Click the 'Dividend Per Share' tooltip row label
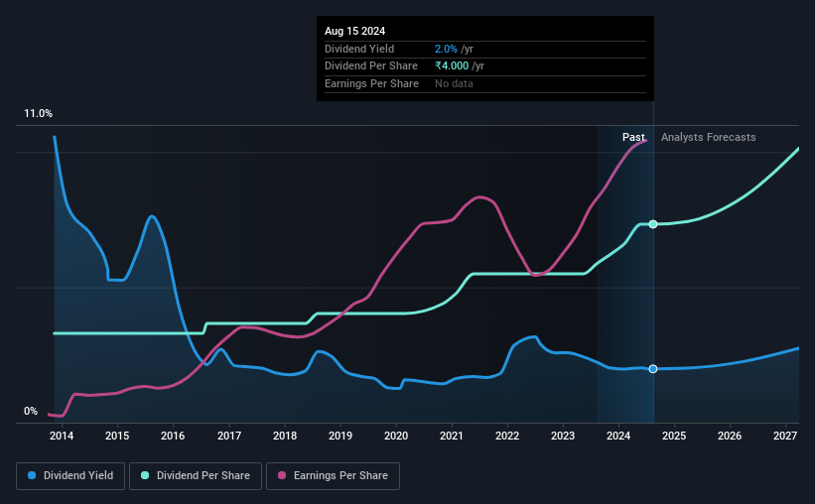The height and width of the screenshot is (504, 815). [x=371, y=66]
